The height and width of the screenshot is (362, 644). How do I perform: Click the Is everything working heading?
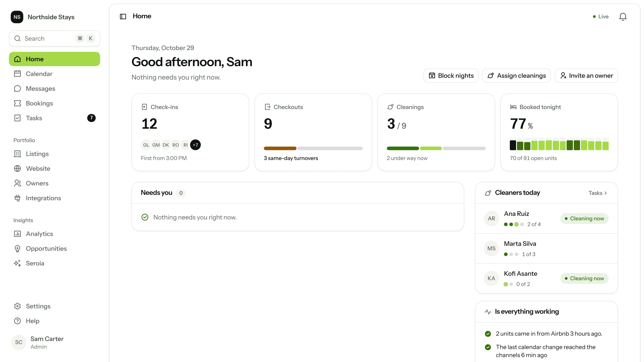pyautogui.click(x=527, y=311)
